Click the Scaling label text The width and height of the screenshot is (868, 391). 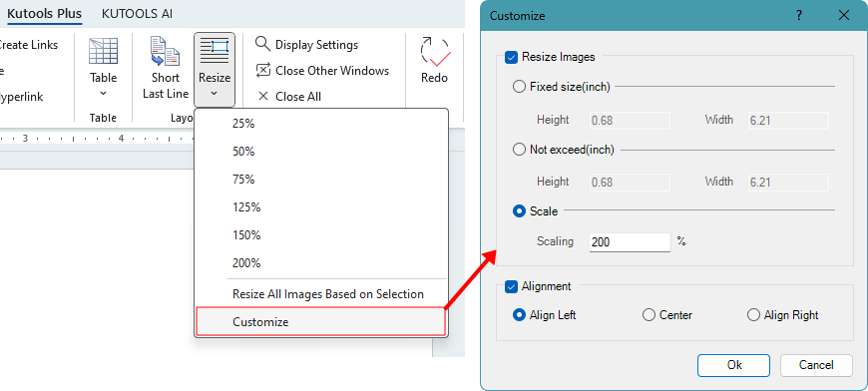point(556,241)
